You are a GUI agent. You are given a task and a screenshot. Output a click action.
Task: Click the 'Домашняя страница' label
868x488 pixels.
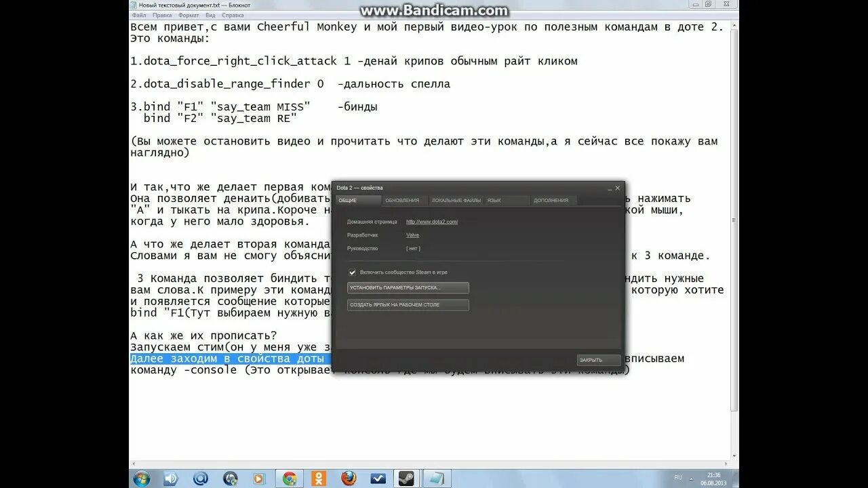click(372, 222)
